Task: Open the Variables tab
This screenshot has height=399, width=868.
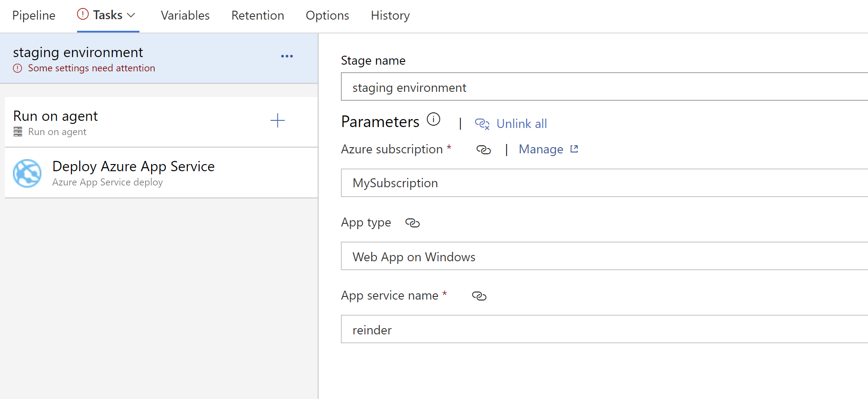Action: click(185, 16)
